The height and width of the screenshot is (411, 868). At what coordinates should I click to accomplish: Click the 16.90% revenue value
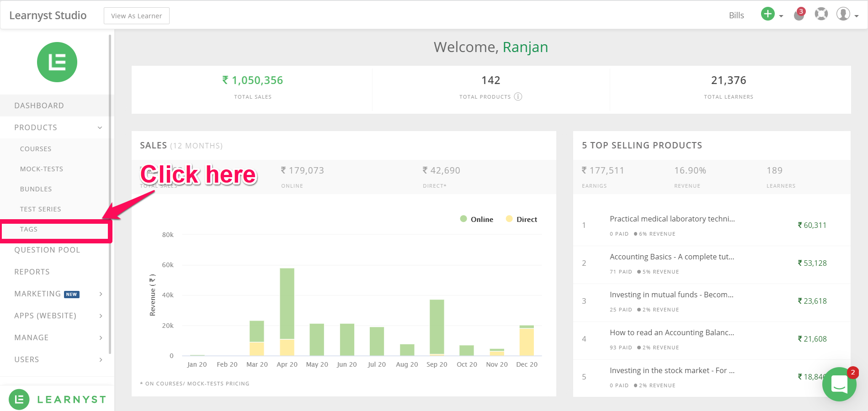pos(690,170)
